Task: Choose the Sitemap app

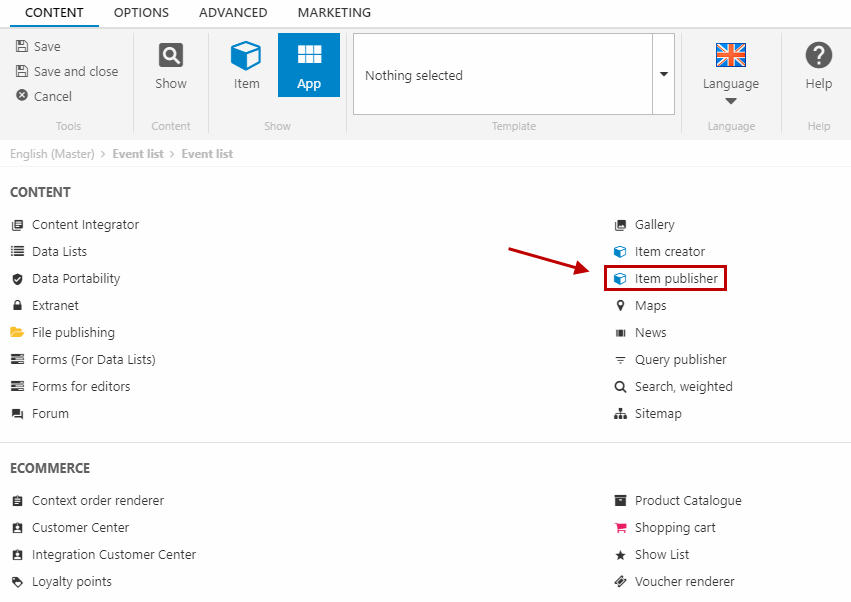Action: click(647, 414)
